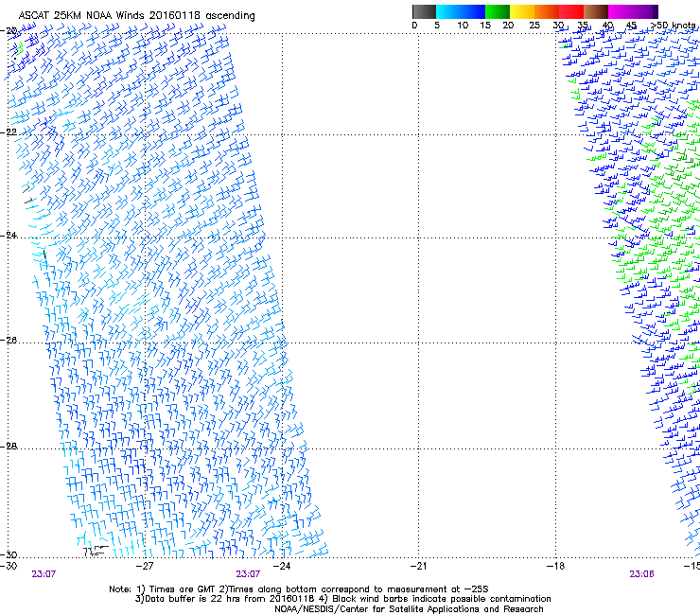700x615 pixels.
Task: Click the note line starting 'Note: 1) Times are GMT'
Action: 299,589
